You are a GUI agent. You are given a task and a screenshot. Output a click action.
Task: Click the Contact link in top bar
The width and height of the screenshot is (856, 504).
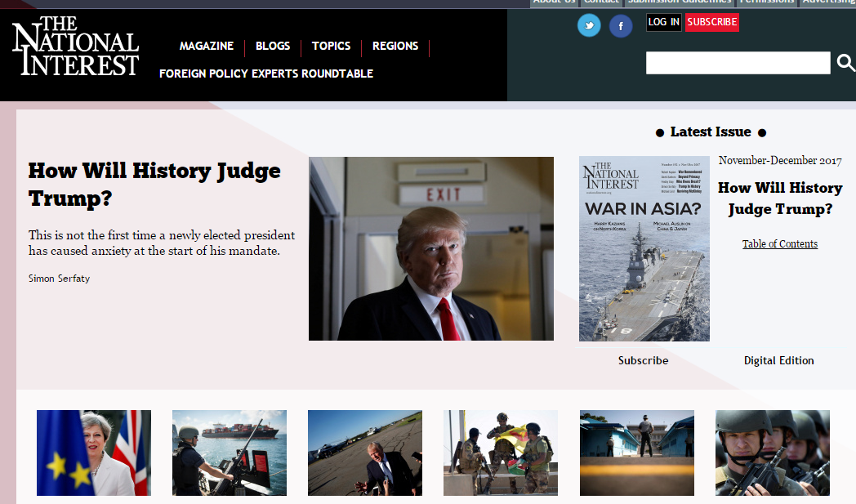coord(601,2)
